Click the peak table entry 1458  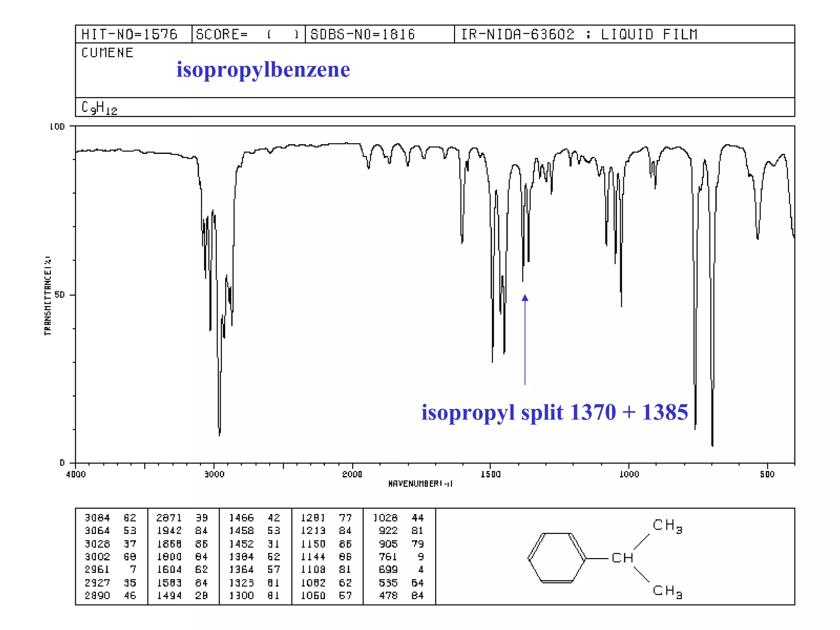pyautogui.click(x=241, y=531)
